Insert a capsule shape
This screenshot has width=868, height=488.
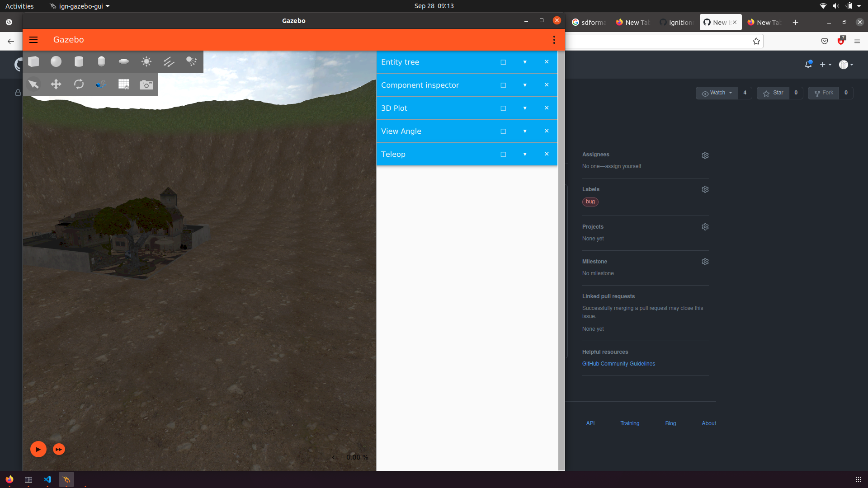[101, 61]
